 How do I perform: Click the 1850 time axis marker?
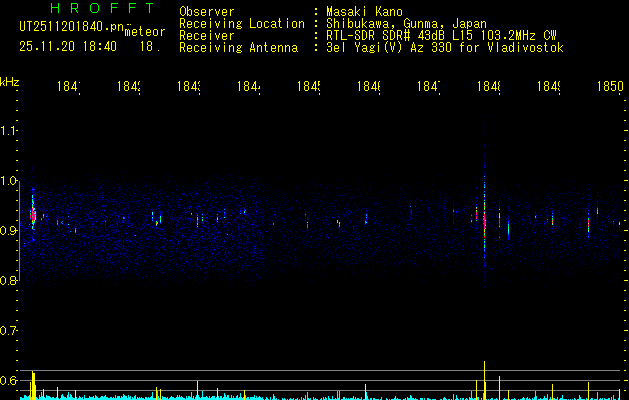click(x=609, y=88)
